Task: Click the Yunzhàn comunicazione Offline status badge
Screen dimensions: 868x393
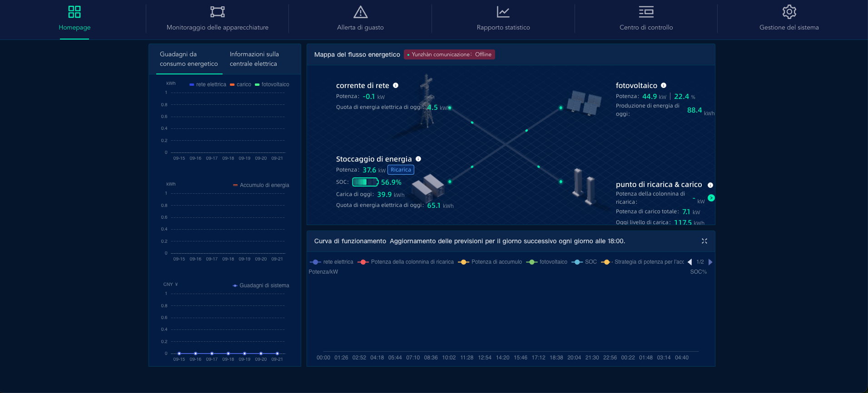Action: [449, 54]
